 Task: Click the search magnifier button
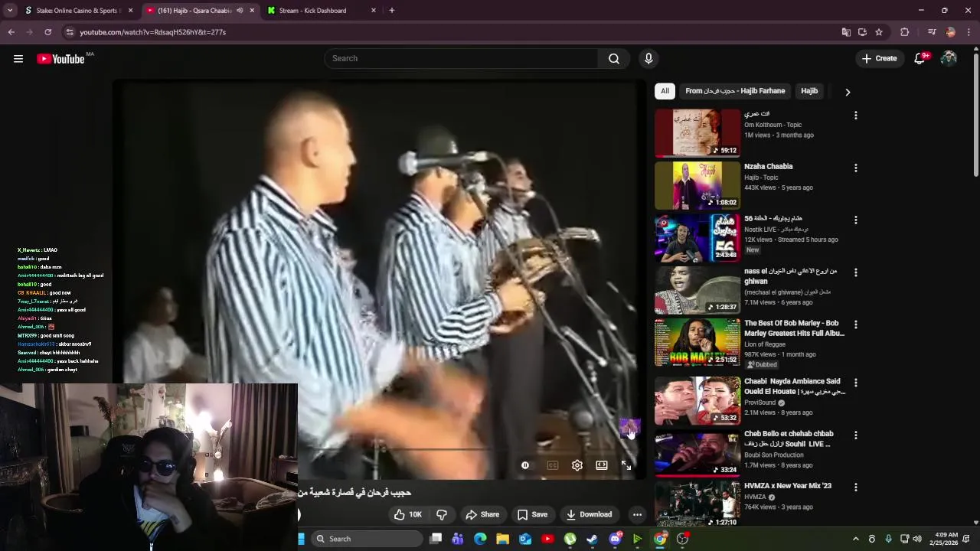[614, 59]
